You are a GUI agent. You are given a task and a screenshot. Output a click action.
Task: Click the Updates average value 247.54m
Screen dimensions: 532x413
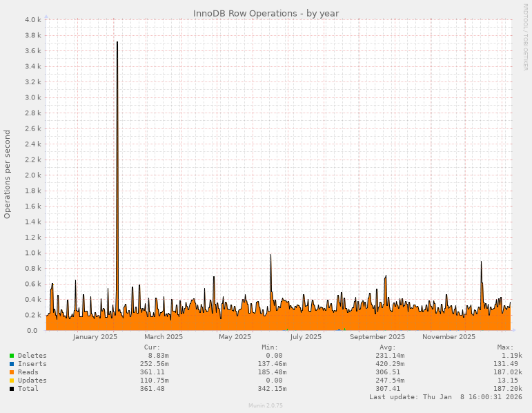(x=389, y=381)
